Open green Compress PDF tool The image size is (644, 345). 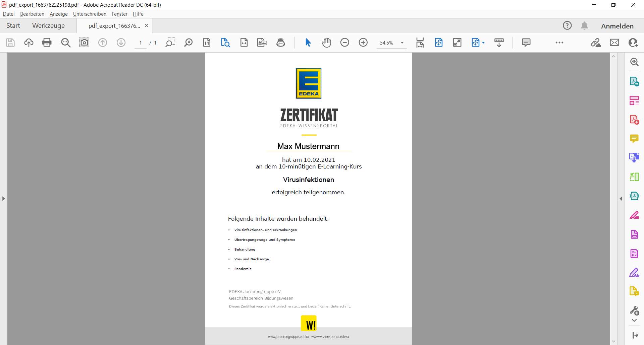coord(634,196)
